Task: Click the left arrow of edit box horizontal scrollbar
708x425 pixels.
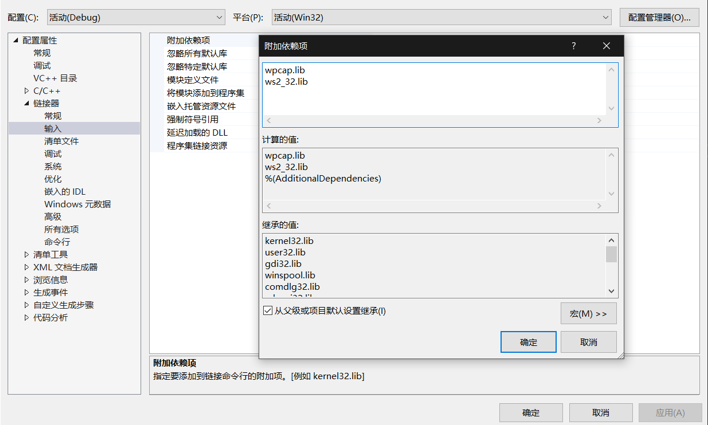Action: coord(269,121)
